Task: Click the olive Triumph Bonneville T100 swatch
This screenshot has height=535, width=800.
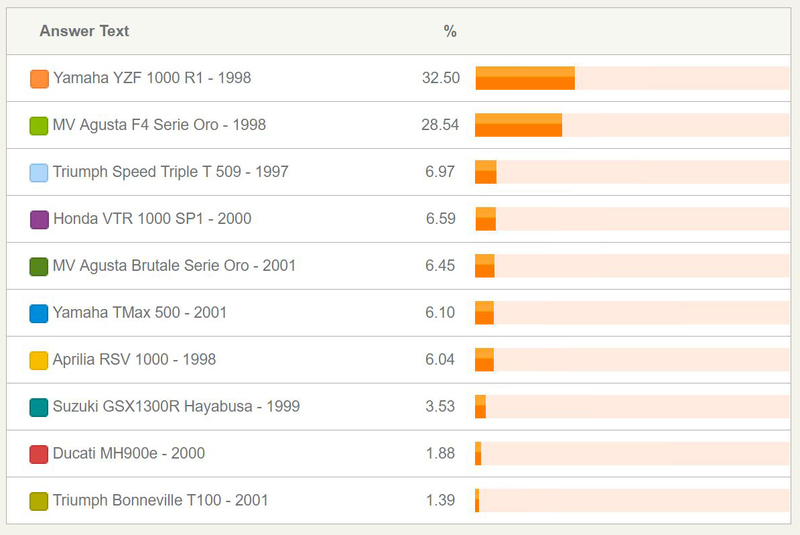Action: (x=39, y=501)
